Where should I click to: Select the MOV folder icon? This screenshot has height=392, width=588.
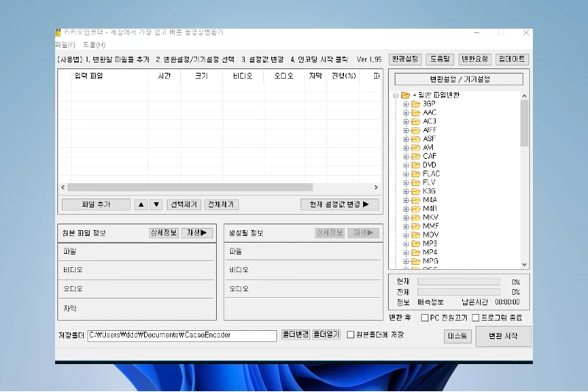[415, 235]
